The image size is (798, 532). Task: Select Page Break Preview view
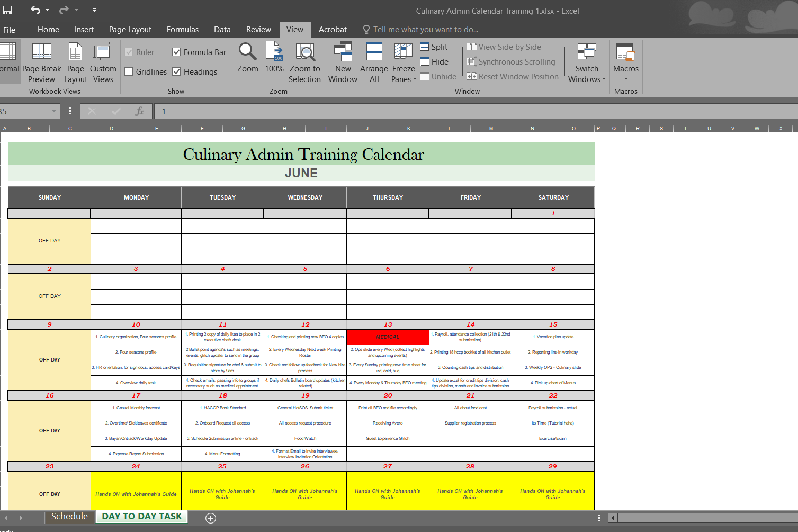pyautogui.click(x=41, y=62)
